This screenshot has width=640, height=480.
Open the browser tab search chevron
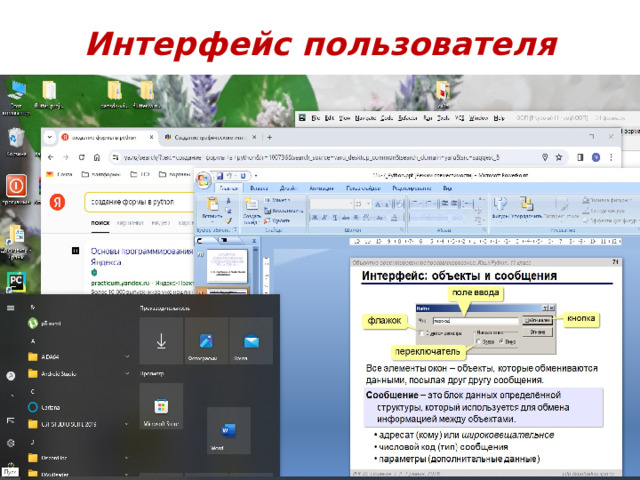click(x=50, y=138)
